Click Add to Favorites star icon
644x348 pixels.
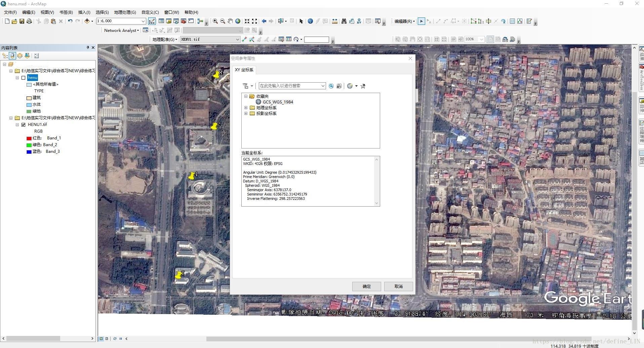363,86
